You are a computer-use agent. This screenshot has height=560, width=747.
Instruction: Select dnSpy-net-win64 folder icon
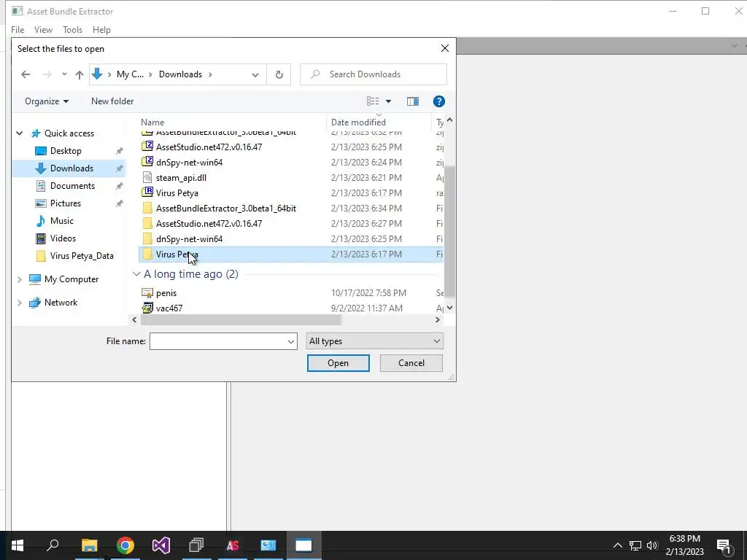(147, 238)
